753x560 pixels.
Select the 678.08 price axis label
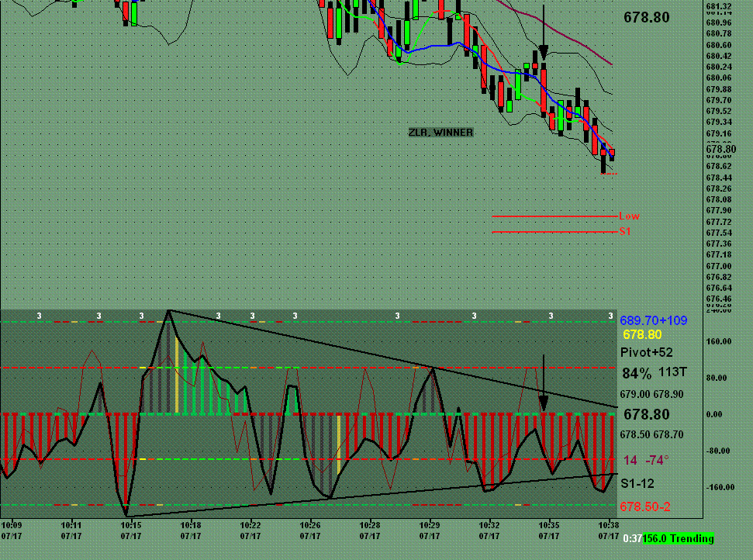719,200
